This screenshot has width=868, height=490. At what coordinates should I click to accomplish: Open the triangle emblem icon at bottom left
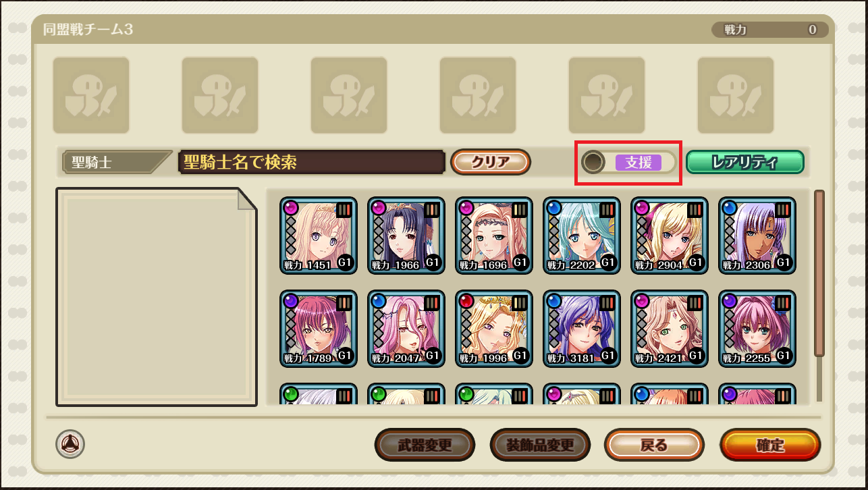(x=70, y=444)
